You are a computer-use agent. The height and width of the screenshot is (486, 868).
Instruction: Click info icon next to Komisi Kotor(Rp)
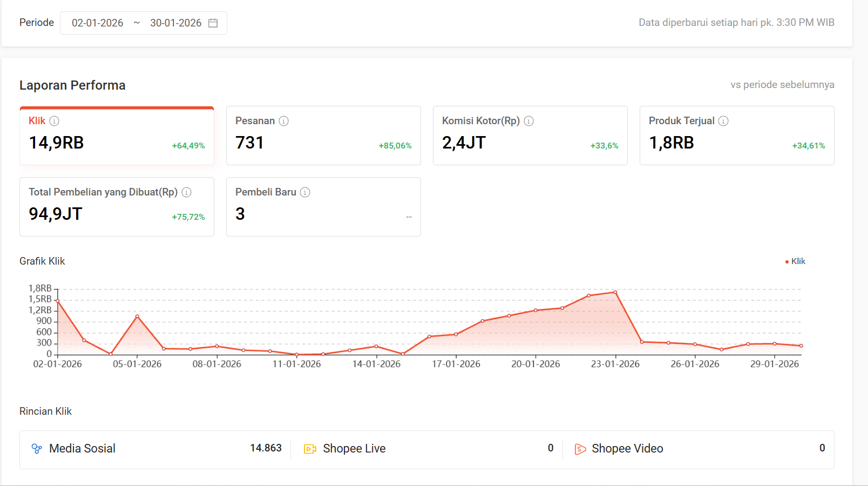[529, 121]
